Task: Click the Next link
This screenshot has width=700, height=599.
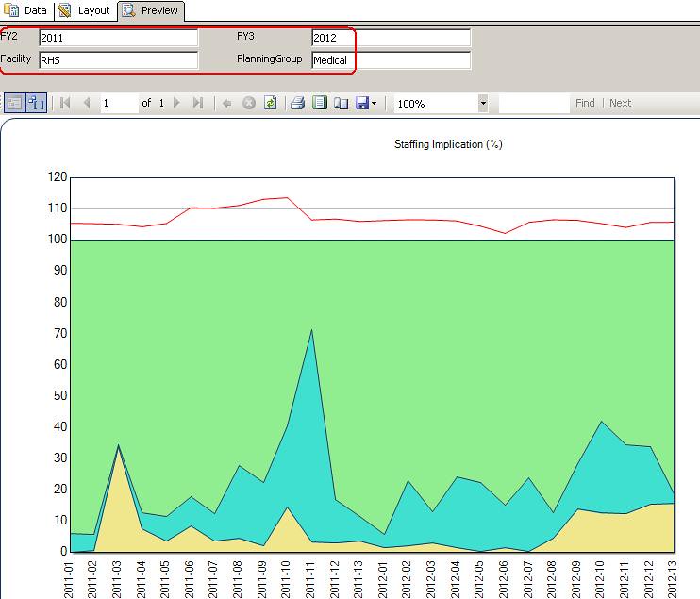Action: coord(620,103)
